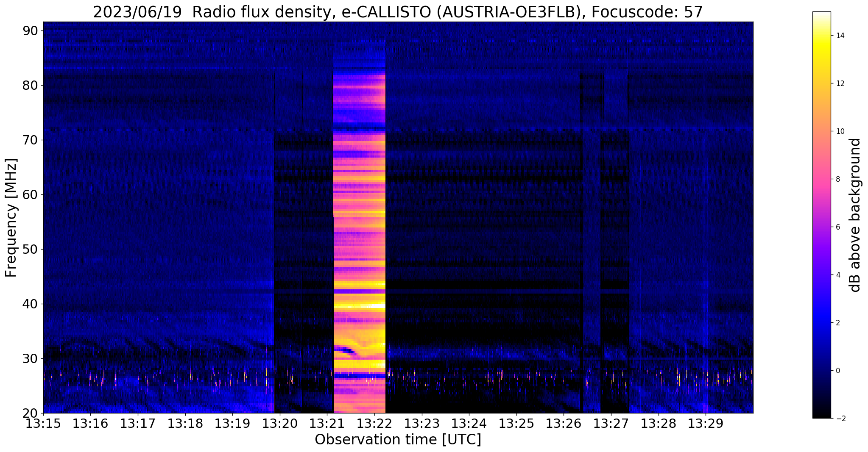Image resolution: width=868 pixels, height=452 pixels.
Task: Click the 'dB above background' colorbar label
Action: click(855, 215)
